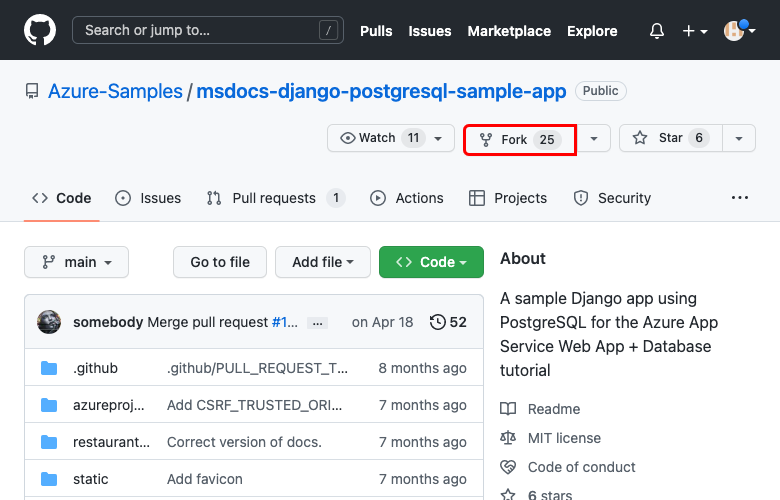This screenshot has height=500, width=780.
Task: Click the .github folder icon
Action: [x=49, y=368]
